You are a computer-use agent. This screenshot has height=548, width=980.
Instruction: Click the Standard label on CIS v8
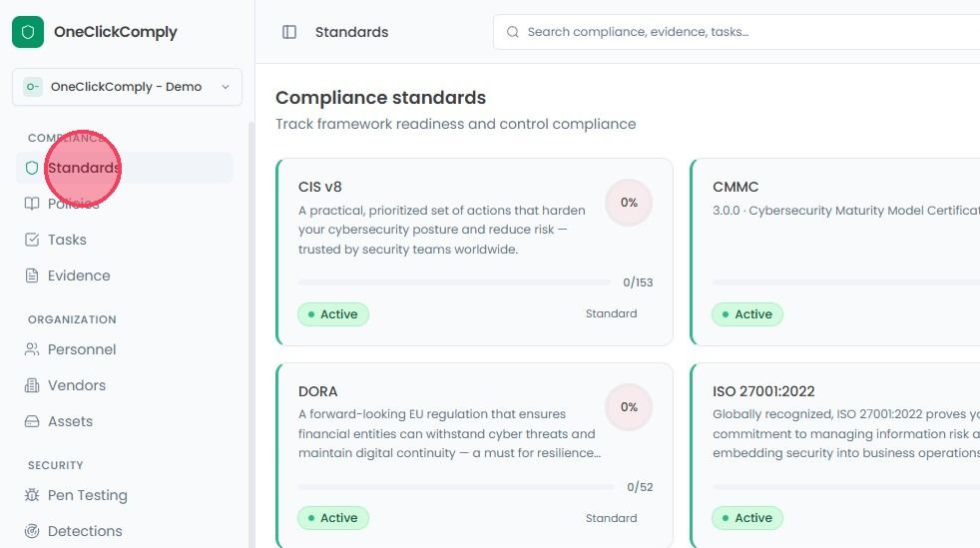tap(611, 313)
